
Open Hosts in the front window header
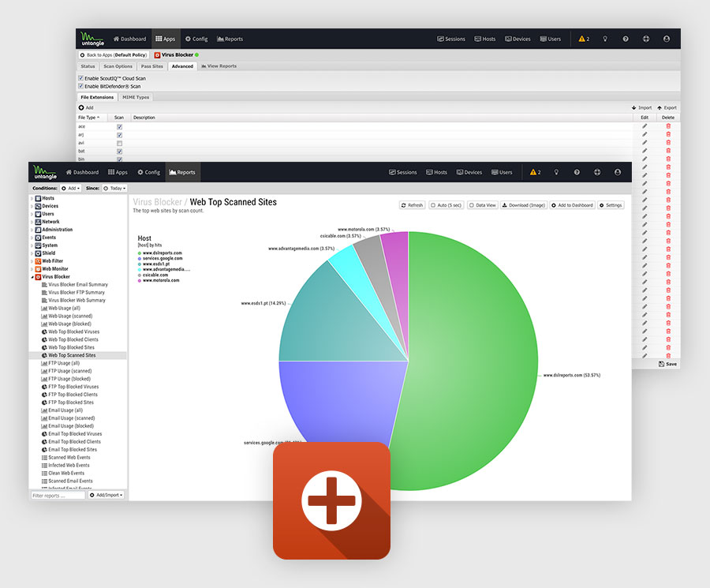(x=436, y=172)
